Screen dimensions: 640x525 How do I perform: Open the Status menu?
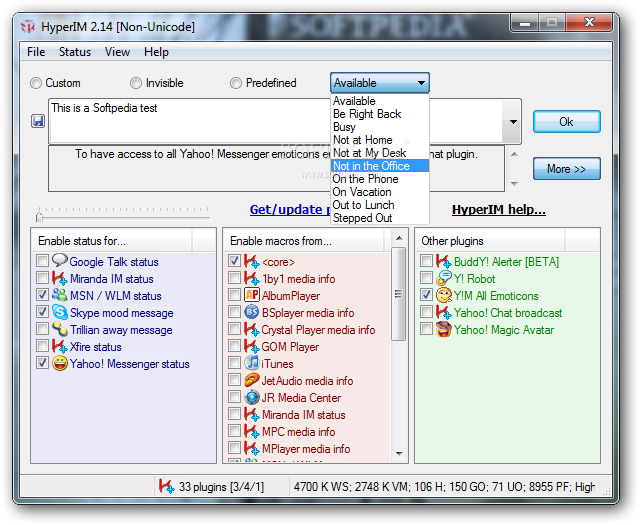click(x=75, y=52)
